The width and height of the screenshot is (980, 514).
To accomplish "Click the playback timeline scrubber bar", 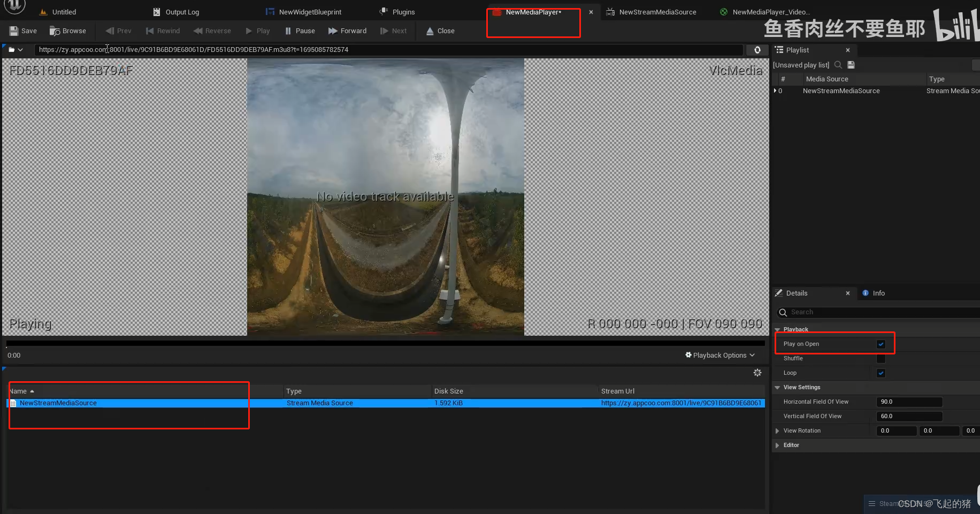I will pyautogui.click(x=385, y=343).
